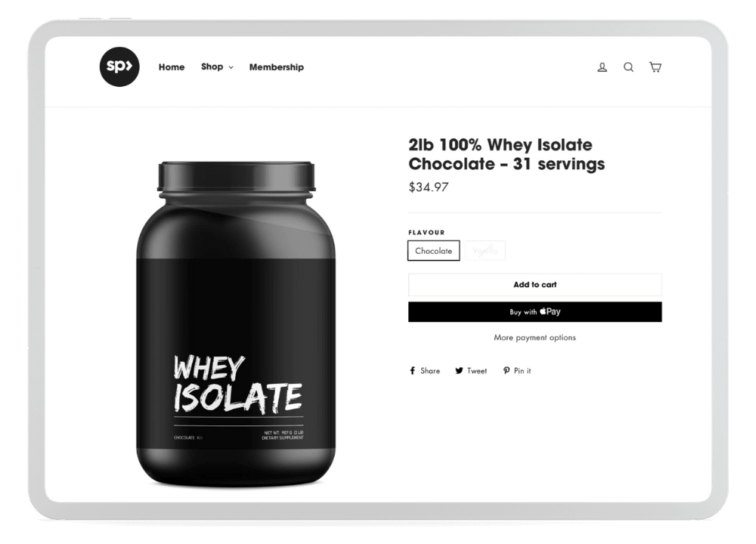756x544 pixels.
Task: Select the Chocolate flavour option
Action: tap(433, 251)
